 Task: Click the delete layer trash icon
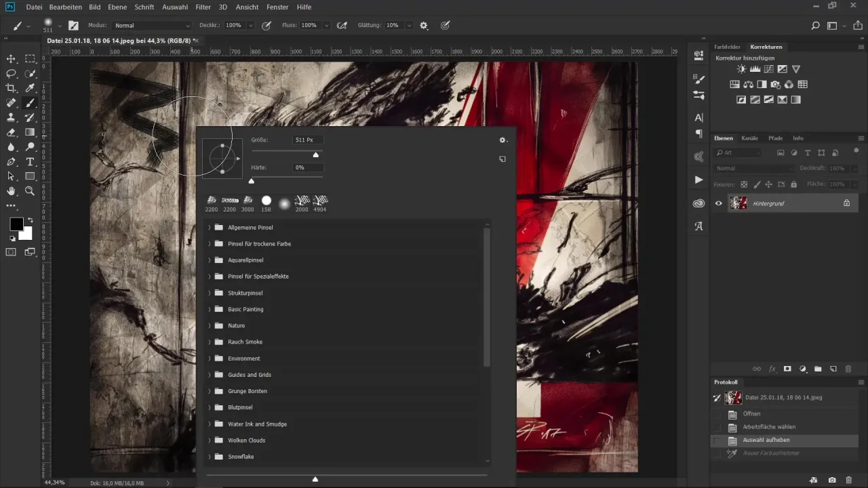[848, 369]
